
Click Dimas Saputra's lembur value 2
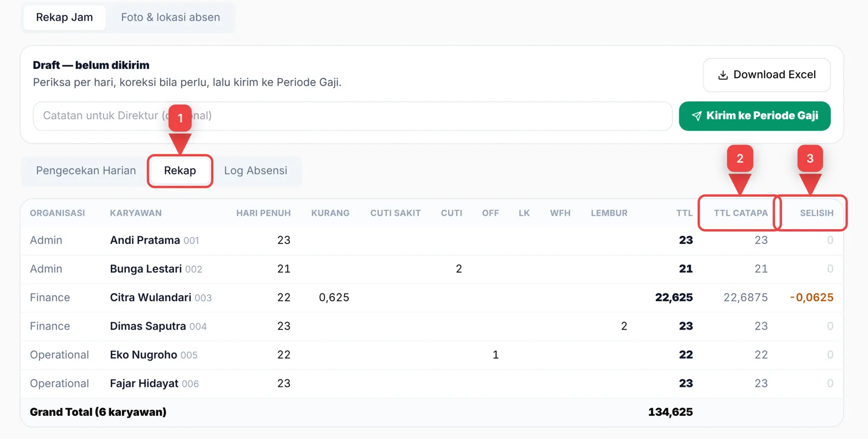(624, 326)
